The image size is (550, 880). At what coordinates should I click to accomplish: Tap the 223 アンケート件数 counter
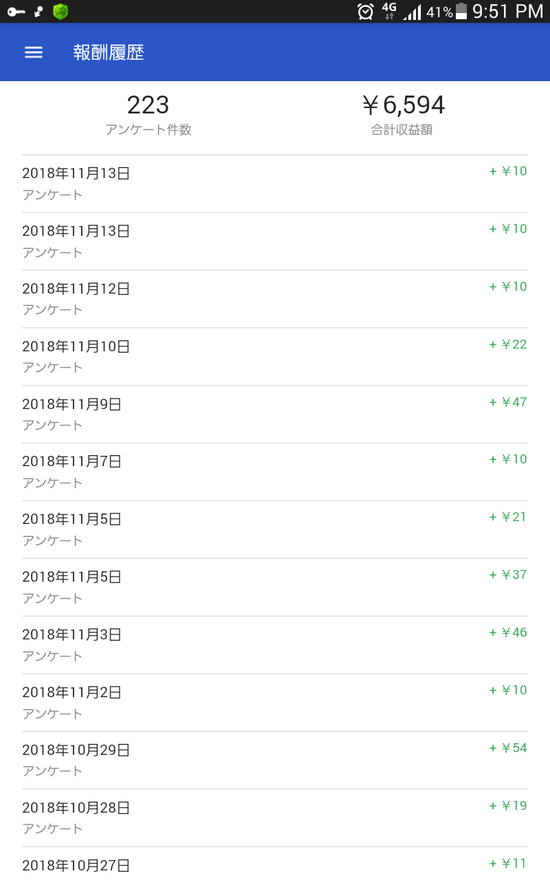click(148, 114)
